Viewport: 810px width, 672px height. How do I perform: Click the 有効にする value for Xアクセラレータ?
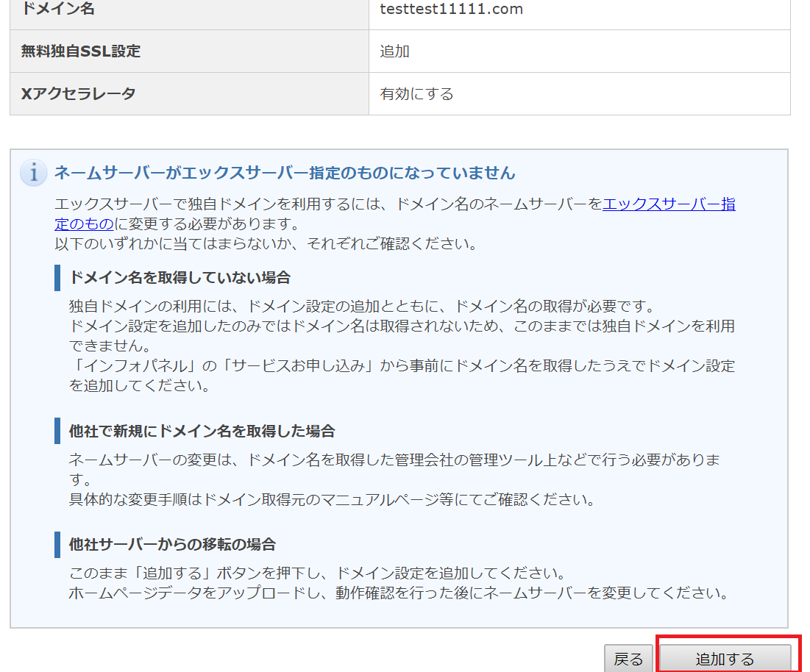pos(416,94)
